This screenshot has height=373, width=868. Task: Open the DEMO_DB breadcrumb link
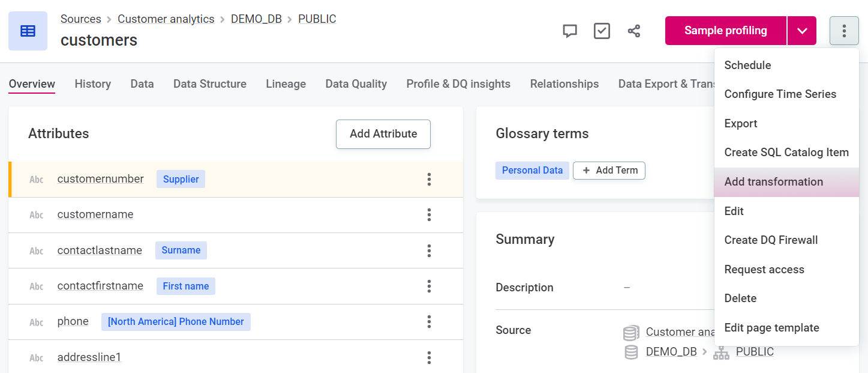click(x=256, y=19)
